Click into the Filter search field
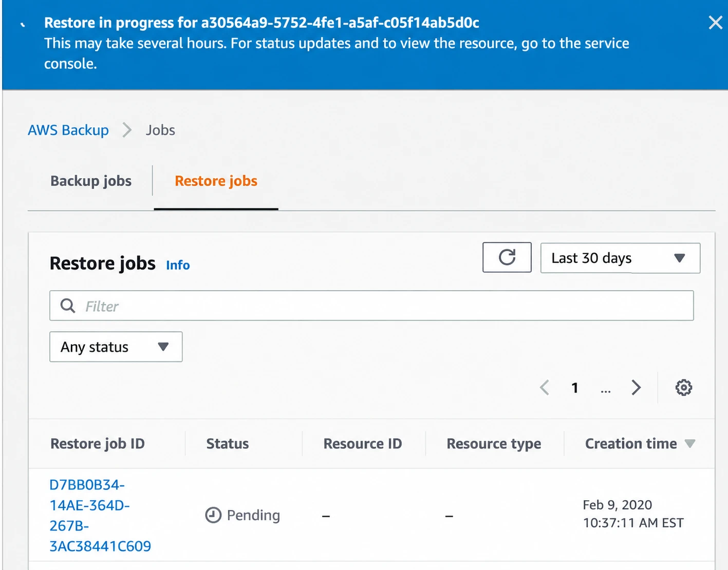The image size is (728, 570). (x=371, y=306)
